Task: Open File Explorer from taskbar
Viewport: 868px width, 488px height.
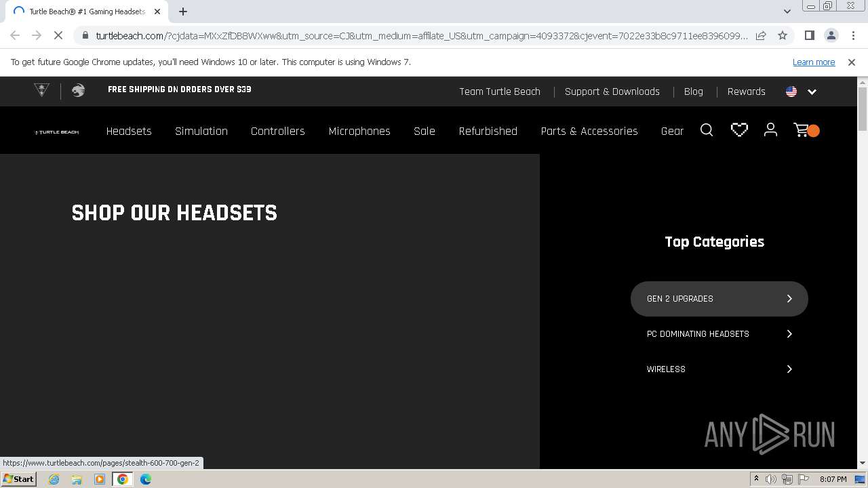Action: [77, 479]
